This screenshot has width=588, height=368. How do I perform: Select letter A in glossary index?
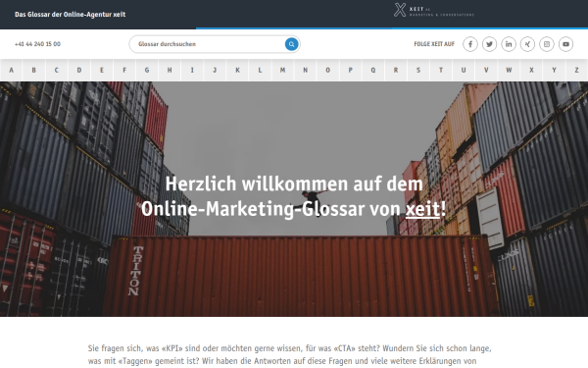[11, 70]
